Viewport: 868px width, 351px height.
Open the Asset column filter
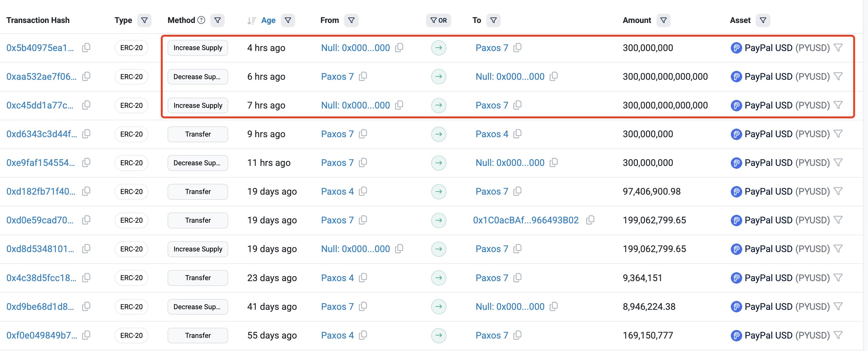click(763, 20)
